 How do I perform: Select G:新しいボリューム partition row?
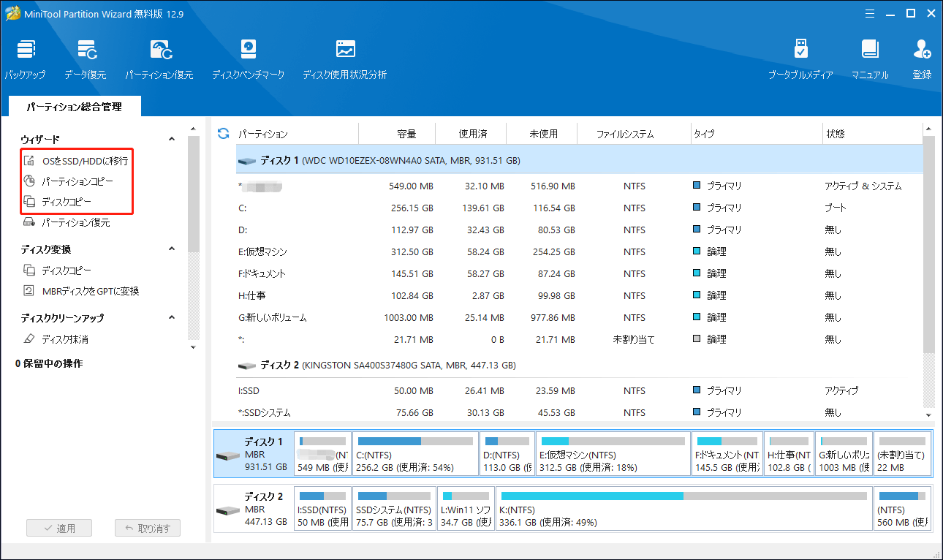[580, 317]
